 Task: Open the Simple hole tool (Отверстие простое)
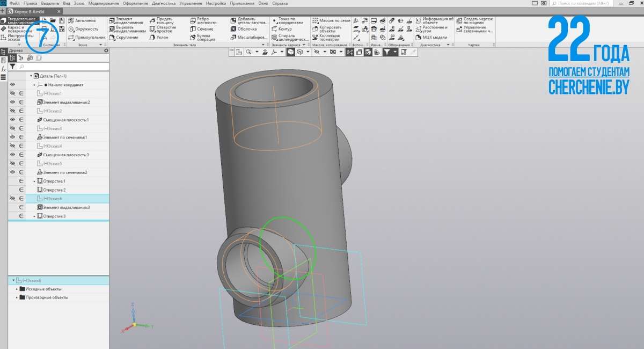click(x=166, y=29)
